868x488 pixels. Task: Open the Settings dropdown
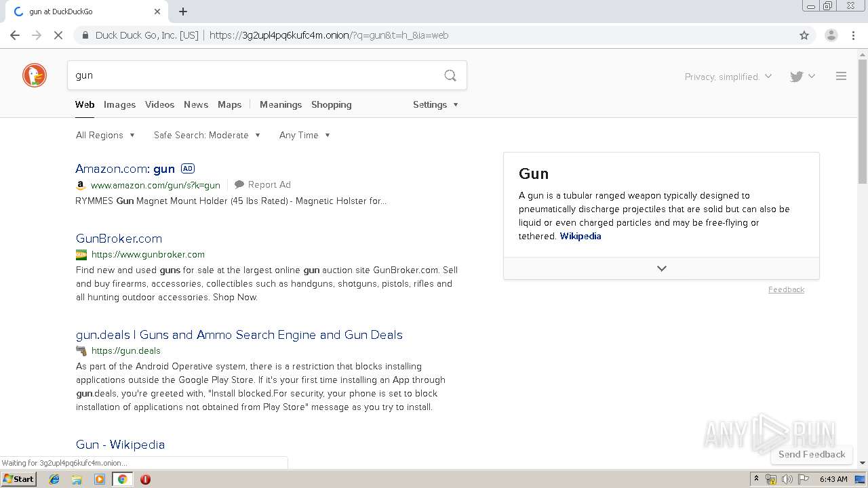[x=436, y=104]
